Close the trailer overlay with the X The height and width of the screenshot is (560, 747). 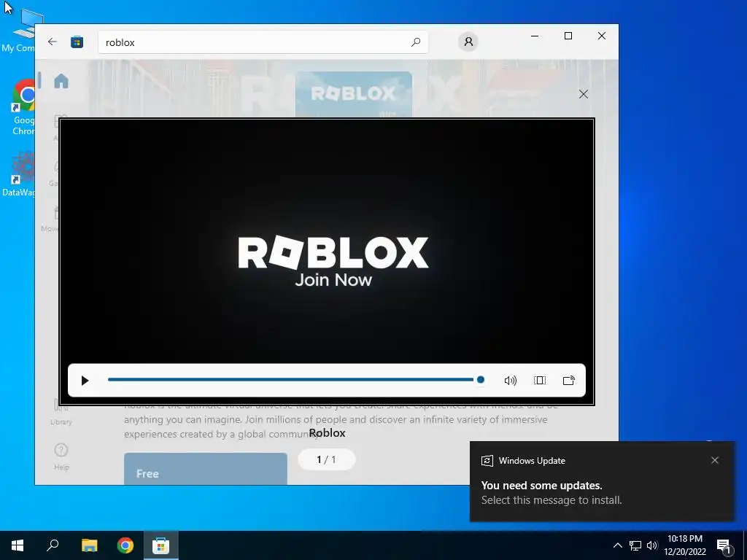pyautogui.click(x=584, y=94)
